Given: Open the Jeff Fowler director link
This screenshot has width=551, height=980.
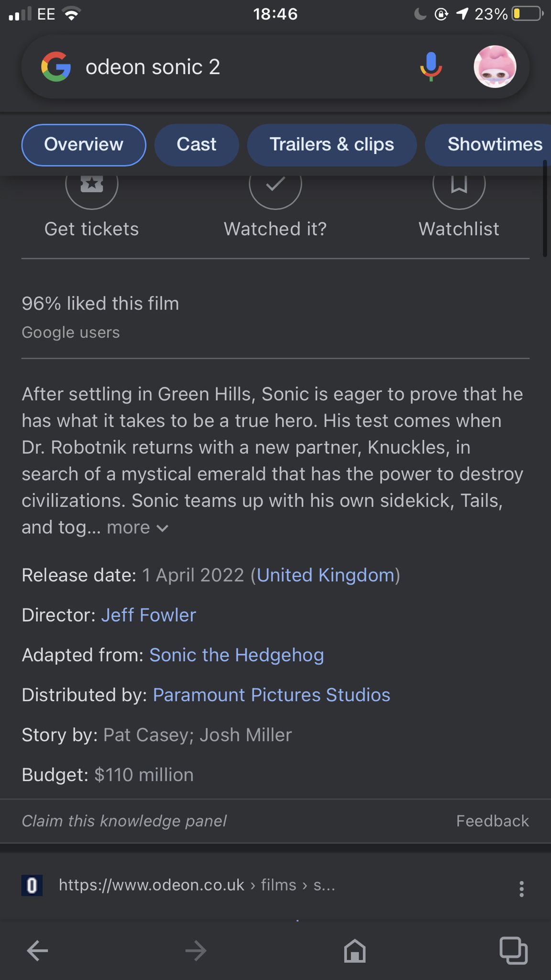Looking at the screenshot, I should [x=148, y=615].
